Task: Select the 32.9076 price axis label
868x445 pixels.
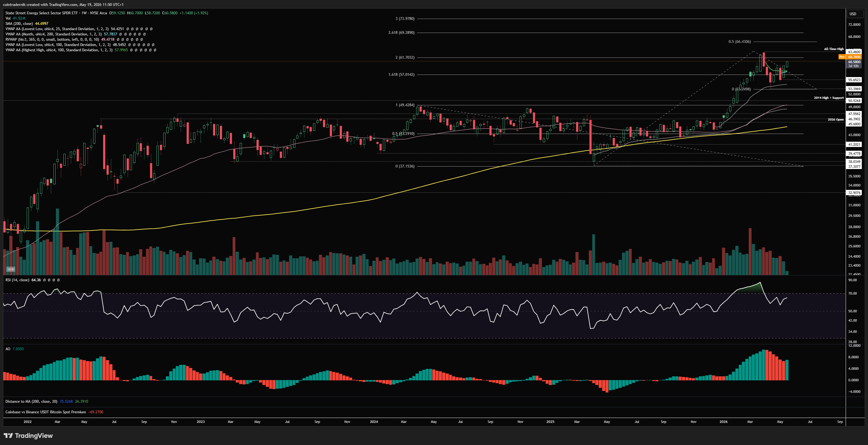Action: [854, 193]
